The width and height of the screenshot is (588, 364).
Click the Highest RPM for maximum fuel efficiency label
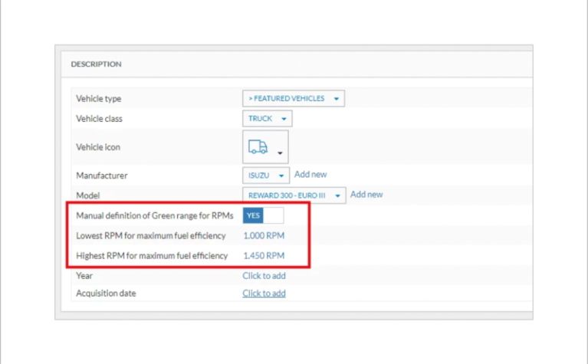coord(152,256)
